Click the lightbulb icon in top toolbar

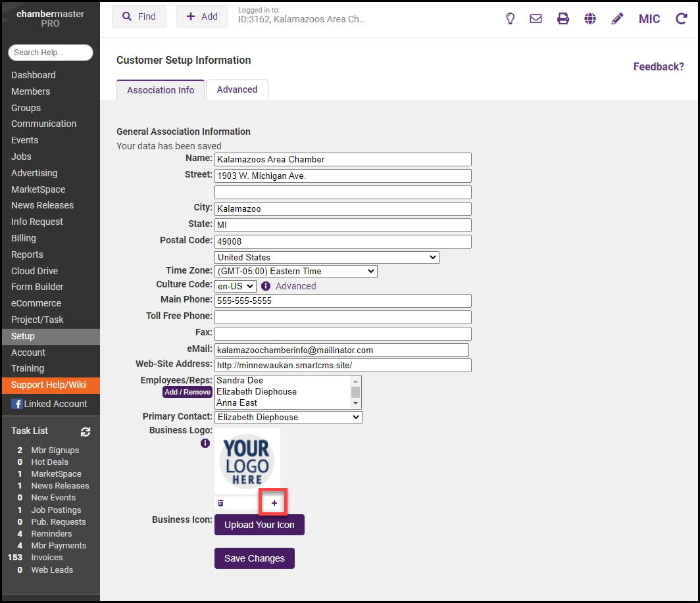click(510, 18)
